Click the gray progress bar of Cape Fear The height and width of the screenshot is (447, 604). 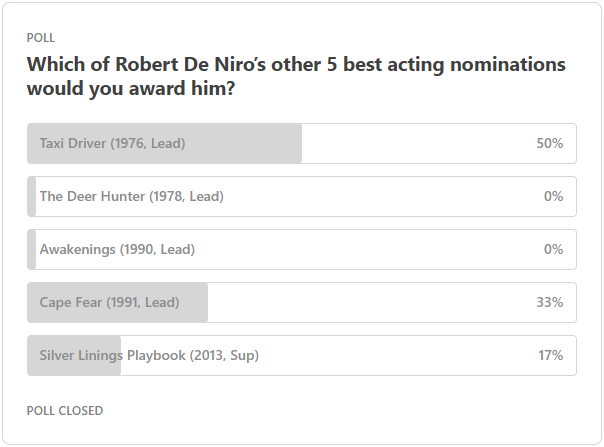(117, 302)
